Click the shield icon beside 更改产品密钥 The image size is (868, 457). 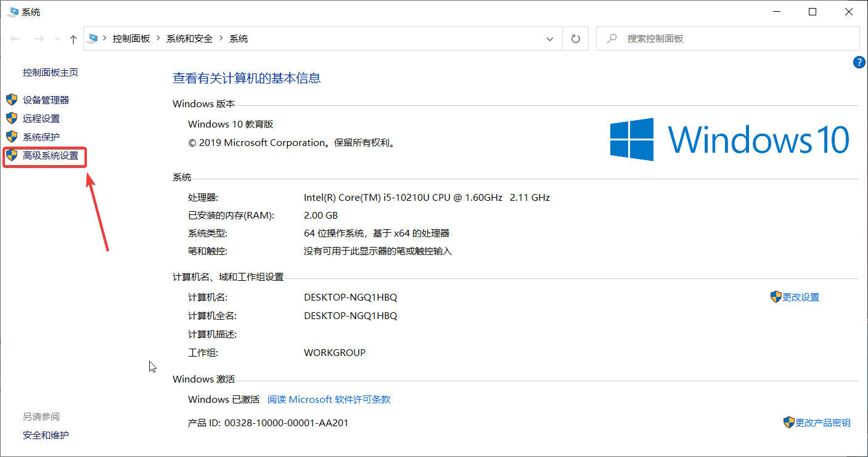click(x=789, y=423)
